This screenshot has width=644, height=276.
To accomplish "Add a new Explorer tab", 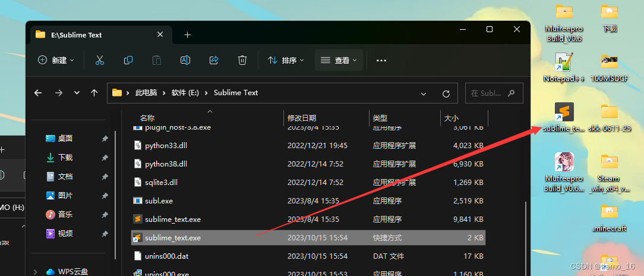I will click(187, 35).
